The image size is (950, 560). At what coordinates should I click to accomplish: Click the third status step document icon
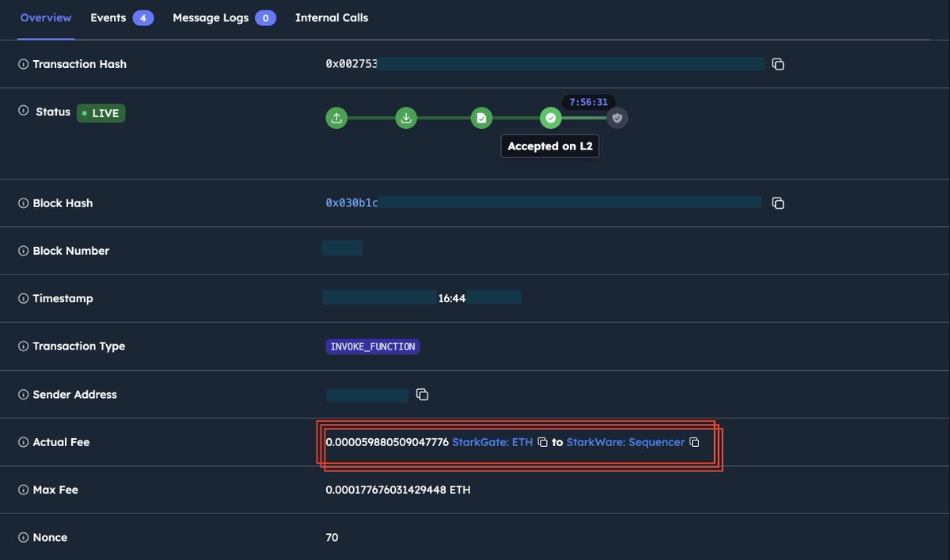[x=481, y=119]
